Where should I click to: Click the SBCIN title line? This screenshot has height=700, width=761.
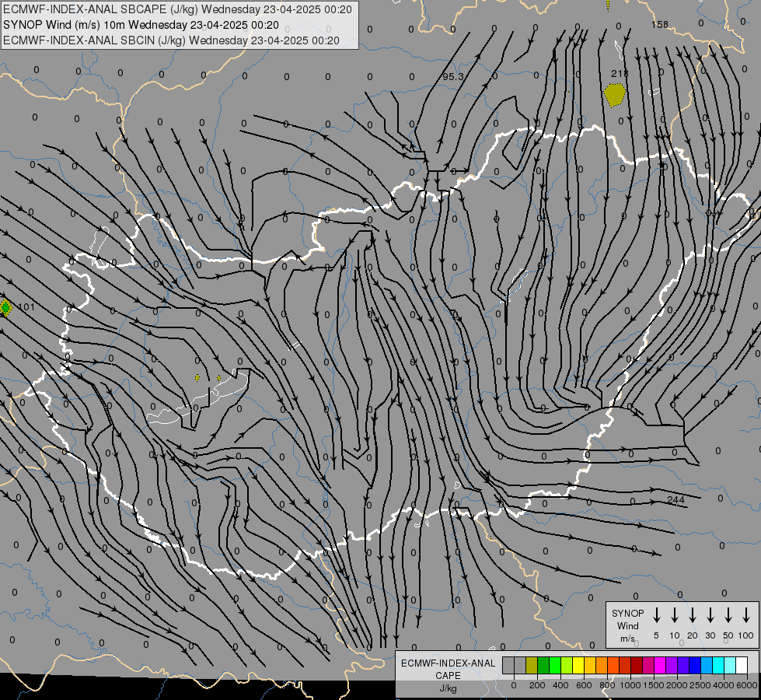click(x=171, y=40)
